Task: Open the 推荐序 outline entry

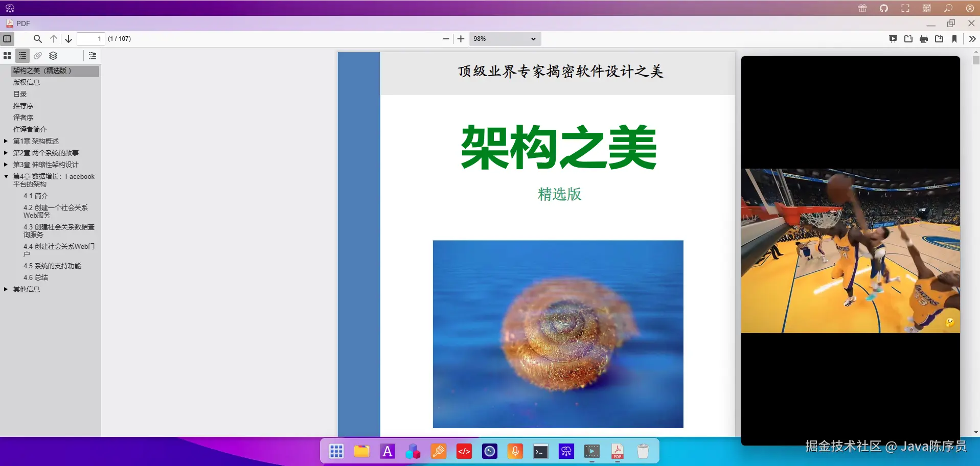Action: 23,106
